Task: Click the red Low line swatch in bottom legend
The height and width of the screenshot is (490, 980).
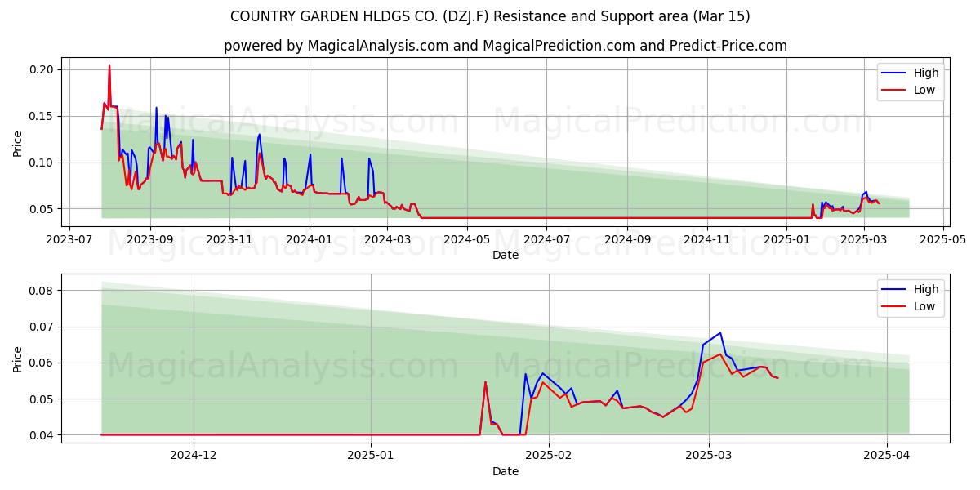Action: pyautogui.click(x=894, y=307)
